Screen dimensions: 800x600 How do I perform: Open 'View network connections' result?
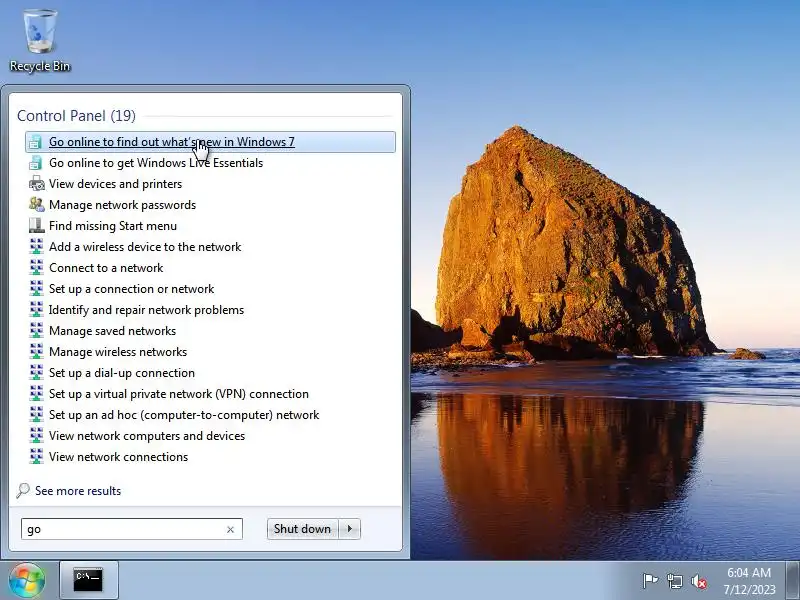click(210, 456)
